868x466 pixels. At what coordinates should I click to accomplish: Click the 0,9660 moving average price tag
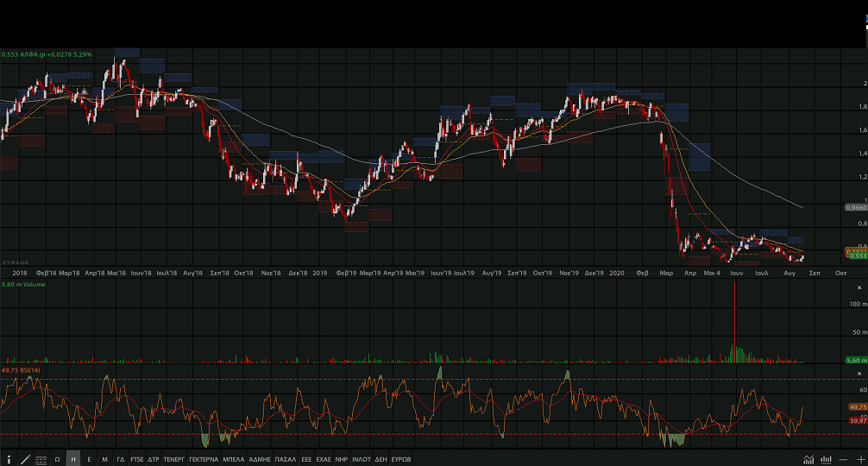855,208
